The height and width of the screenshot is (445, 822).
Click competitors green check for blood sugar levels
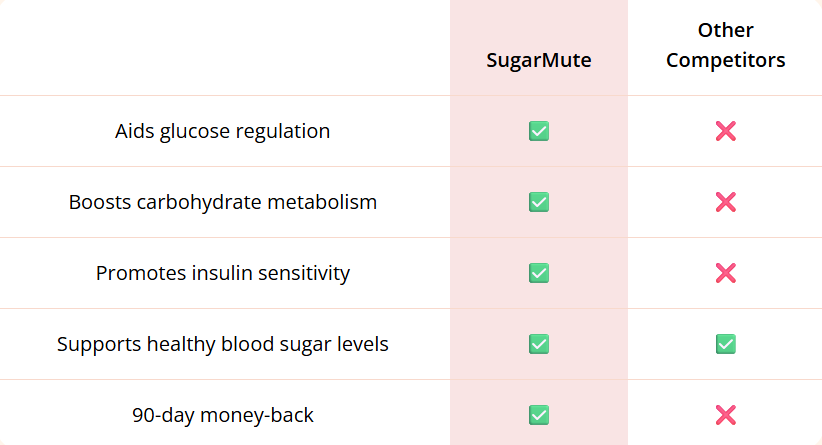coord(725,344)
